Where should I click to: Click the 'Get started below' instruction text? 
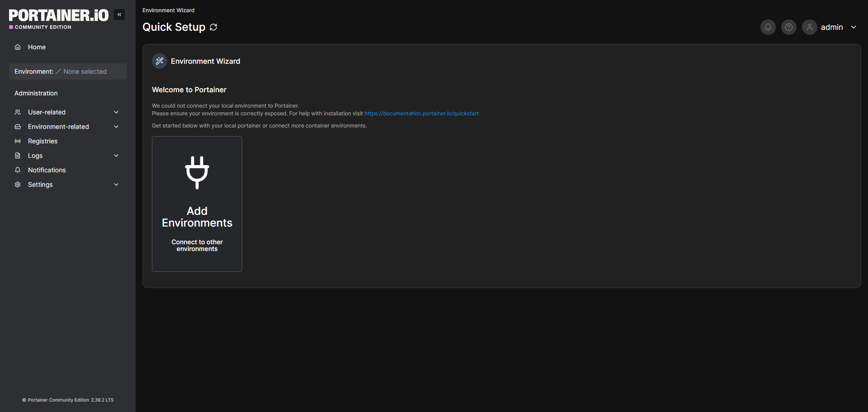click(259, 126)
